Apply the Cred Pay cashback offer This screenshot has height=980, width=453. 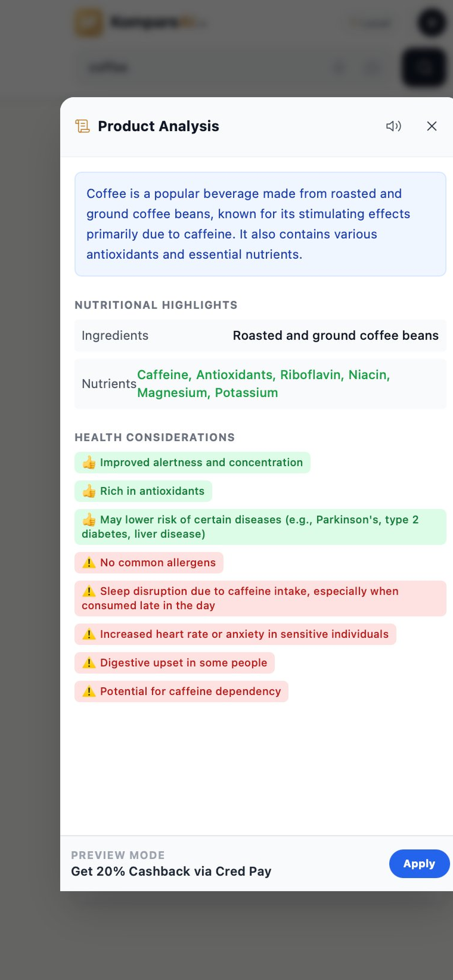click(419, 864)
